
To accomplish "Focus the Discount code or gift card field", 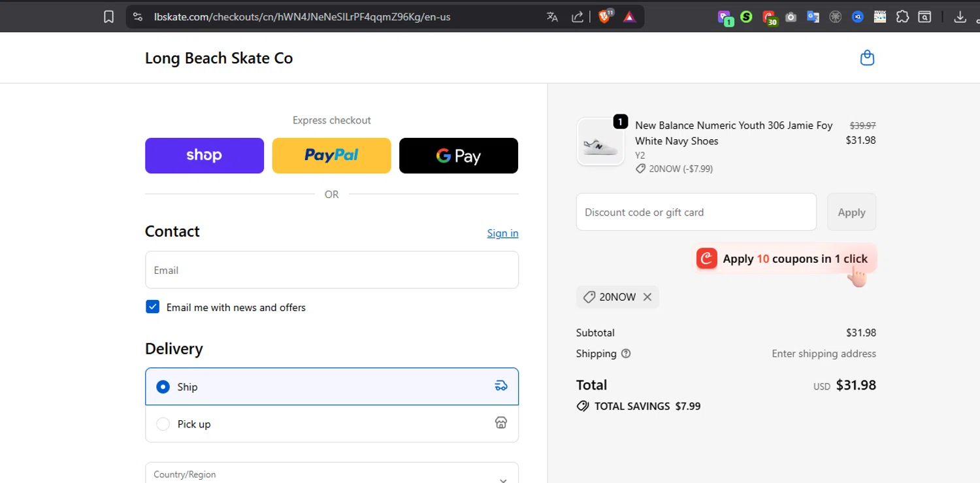I will pyautogui.click(x=696, y=212).
